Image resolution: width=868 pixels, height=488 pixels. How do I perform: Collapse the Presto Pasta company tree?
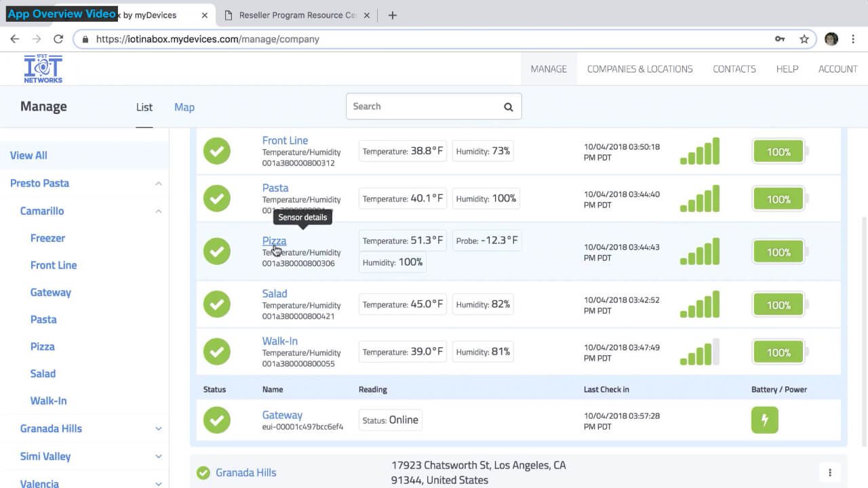(x=158, y=184)
